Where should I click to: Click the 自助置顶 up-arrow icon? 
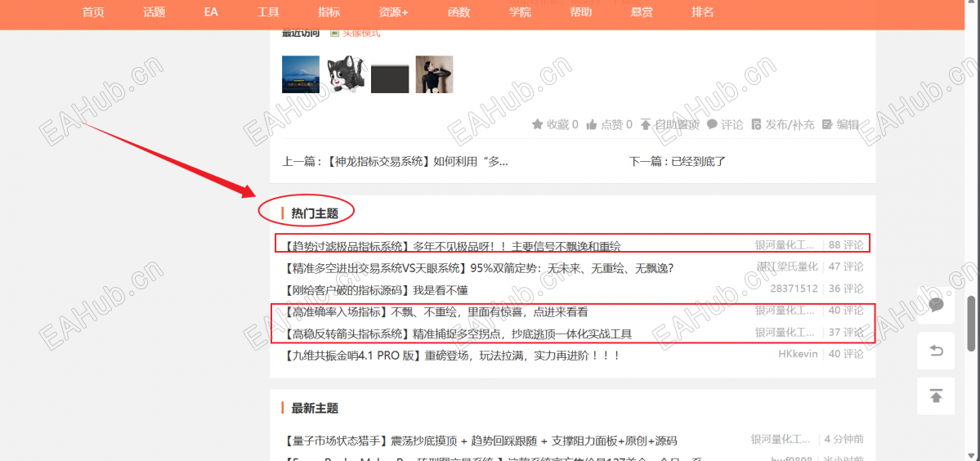(x=646, y=124)
